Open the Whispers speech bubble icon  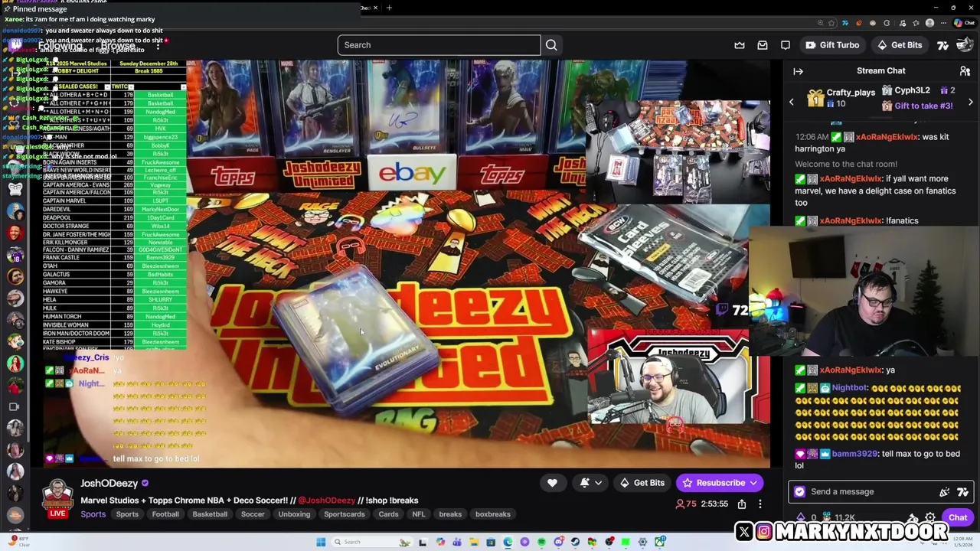[x=786, y=45]
